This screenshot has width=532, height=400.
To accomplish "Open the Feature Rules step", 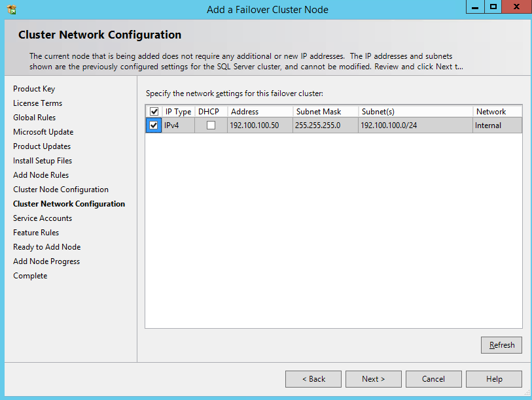I will click(x=36, y=233).
